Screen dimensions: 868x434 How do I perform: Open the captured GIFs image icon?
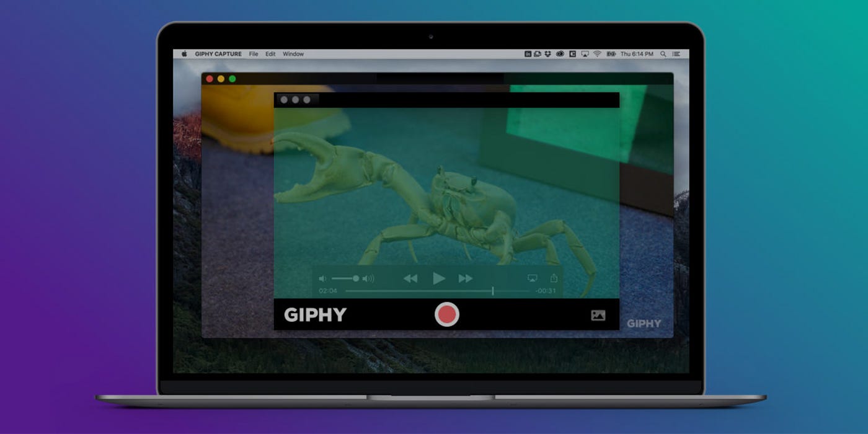pos(598,315)
